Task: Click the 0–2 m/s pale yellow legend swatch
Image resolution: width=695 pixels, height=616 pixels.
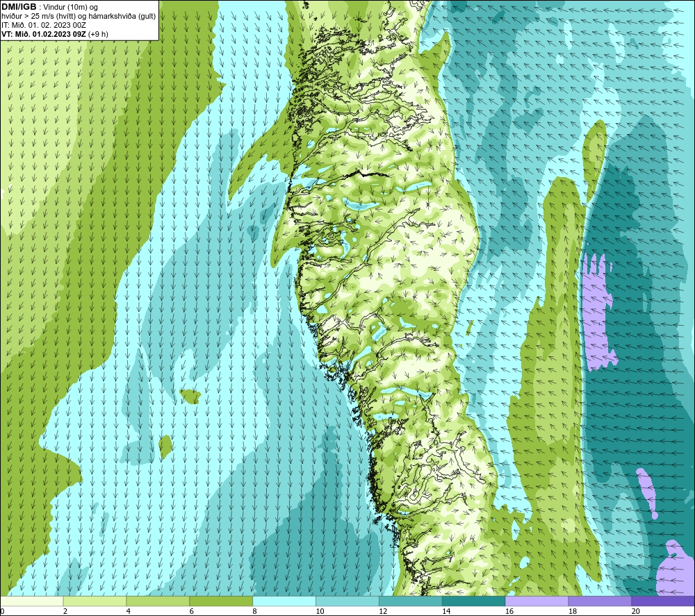Action: click(x=32, y=601)
